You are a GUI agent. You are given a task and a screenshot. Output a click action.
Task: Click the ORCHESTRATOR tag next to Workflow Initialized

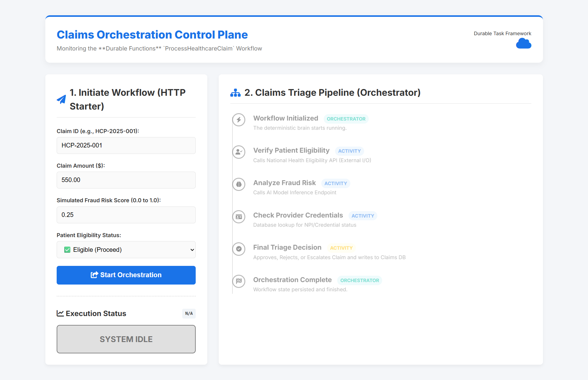pyautogui.click(x=346, y=119)
